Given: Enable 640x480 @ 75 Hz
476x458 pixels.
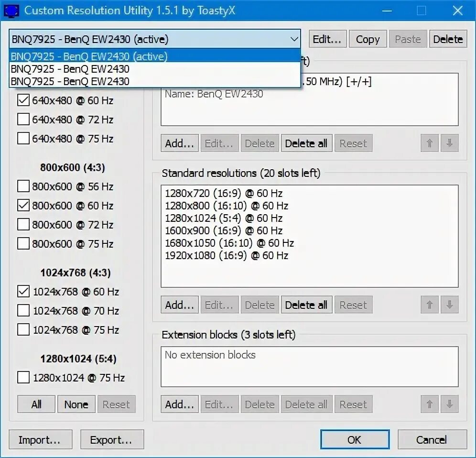Looking at the screenshot, I should [23, 139].
